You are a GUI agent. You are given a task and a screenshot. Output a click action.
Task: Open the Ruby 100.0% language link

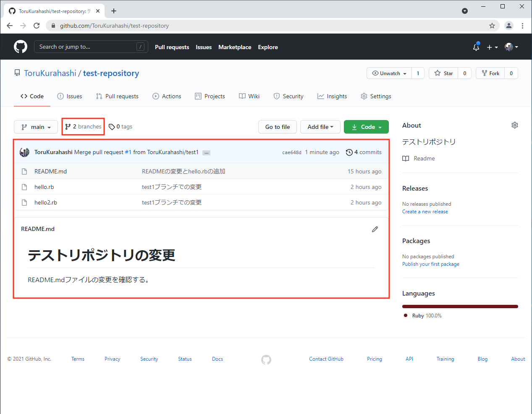point(423,316)
